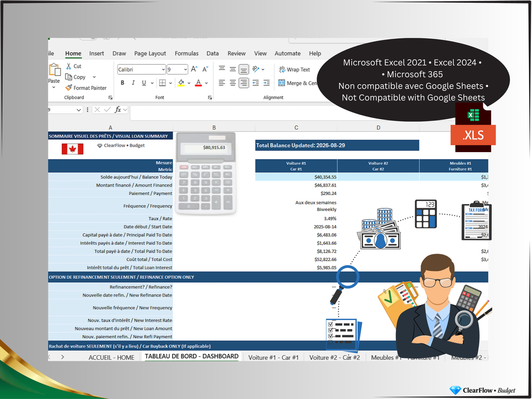The image size is (532, 399).
Task: Open the font size 9 dropdown
Action: [x=184, y=70]
